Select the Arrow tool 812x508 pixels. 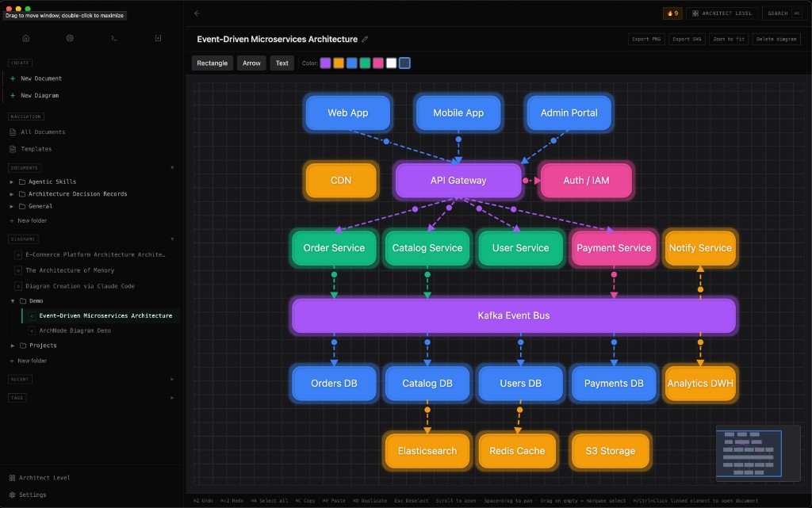251,63
